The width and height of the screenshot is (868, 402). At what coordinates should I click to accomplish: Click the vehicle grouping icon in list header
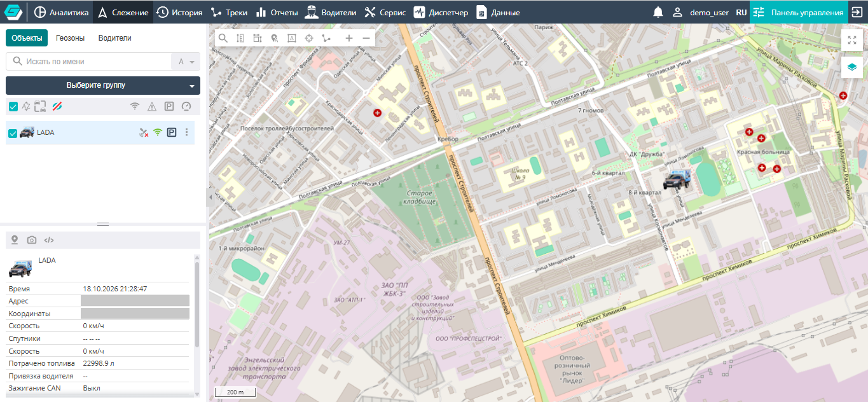tap(41, 106)
